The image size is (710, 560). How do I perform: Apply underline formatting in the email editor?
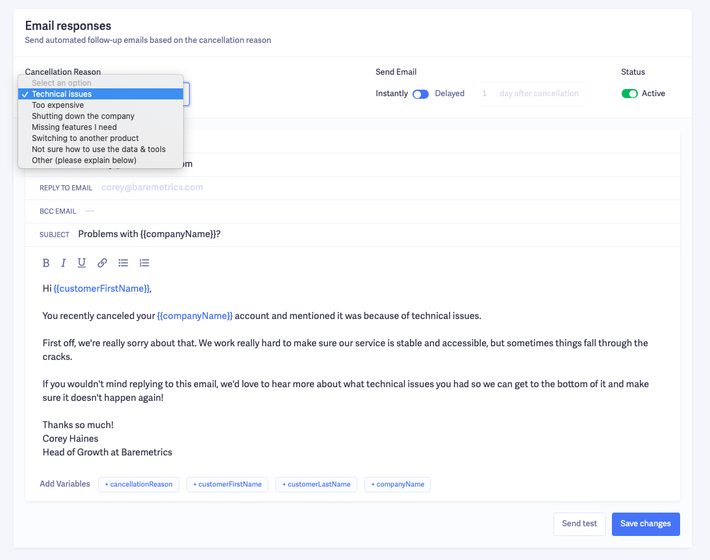tap(81, 263)
